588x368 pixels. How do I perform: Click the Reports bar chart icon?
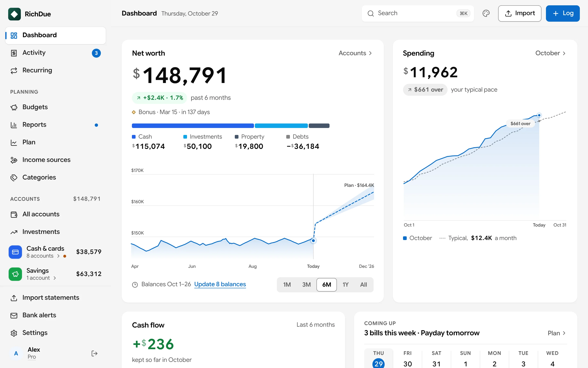(x=14, y=125)
